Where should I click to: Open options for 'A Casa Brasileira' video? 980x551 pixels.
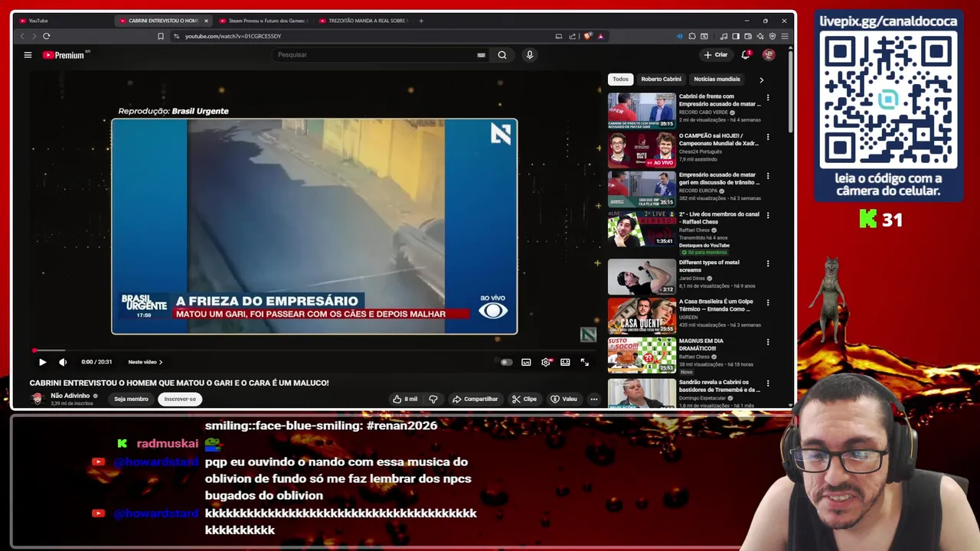(768, 302)
